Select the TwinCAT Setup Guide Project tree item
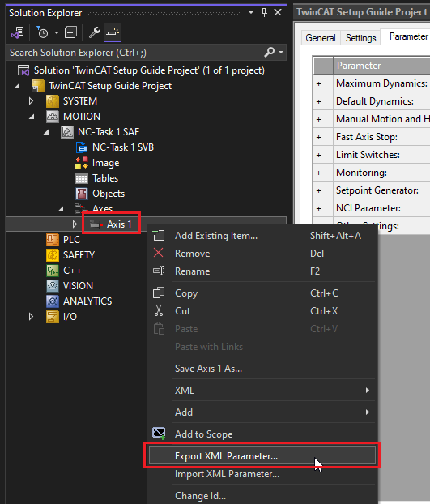Screen dimensions: 430x504 point(110,86)
